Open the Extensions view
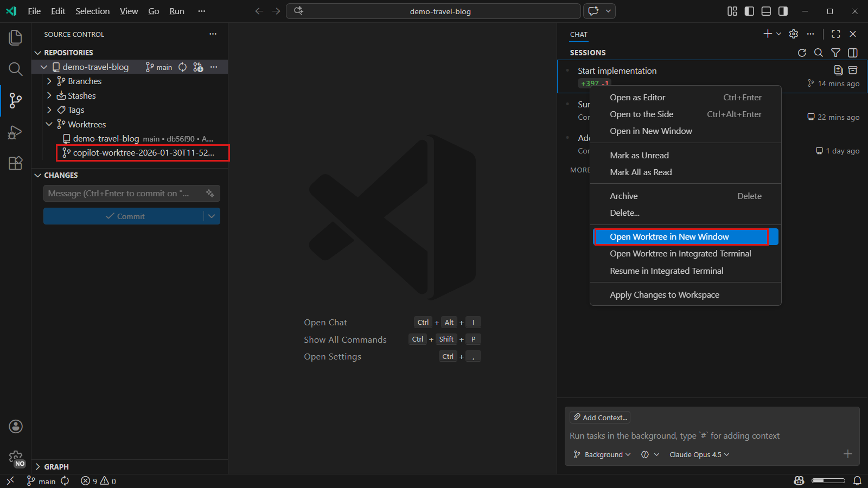The image size is (868, 488). click(15, 163)
